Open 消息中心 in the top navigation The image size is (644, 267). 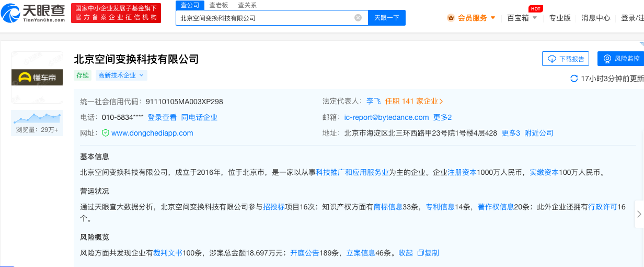pos(596,18)
